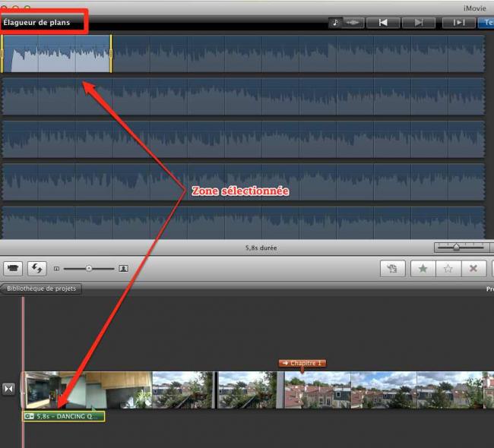Screen dimensions: 494x448
Task: Switch to the audio waveform view (music note)
Action: [335, 23]
